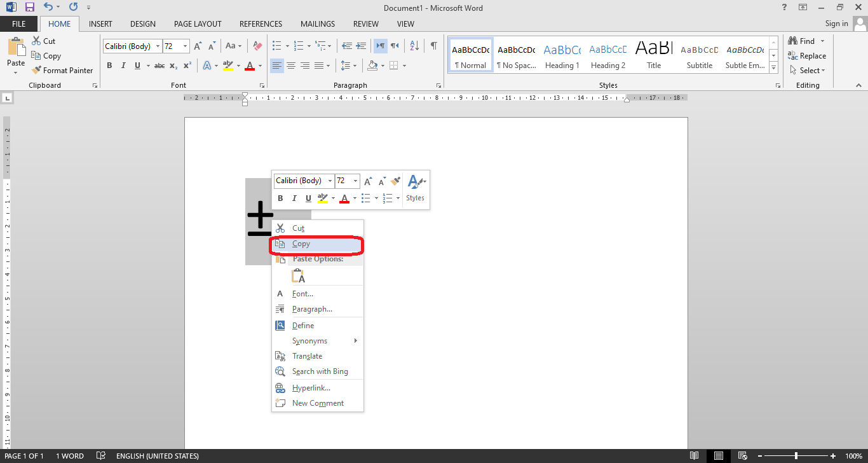Toggle Show/Hide paragraph marks
The width and height of the screenshot is (868, 463).
433,46
